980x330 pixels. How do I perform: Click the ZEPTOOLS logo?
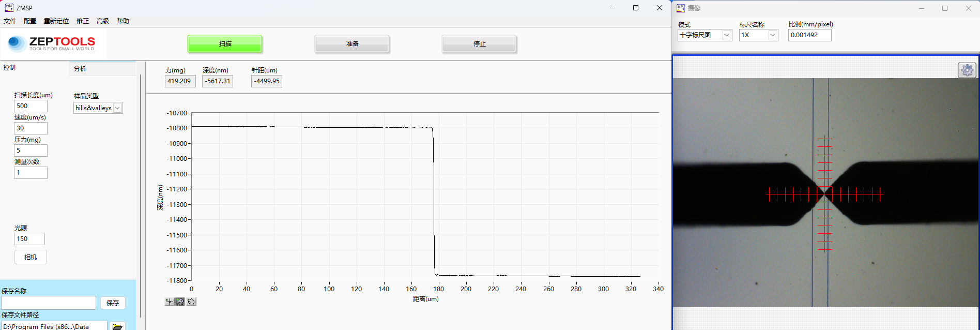[x=52, y=43]
